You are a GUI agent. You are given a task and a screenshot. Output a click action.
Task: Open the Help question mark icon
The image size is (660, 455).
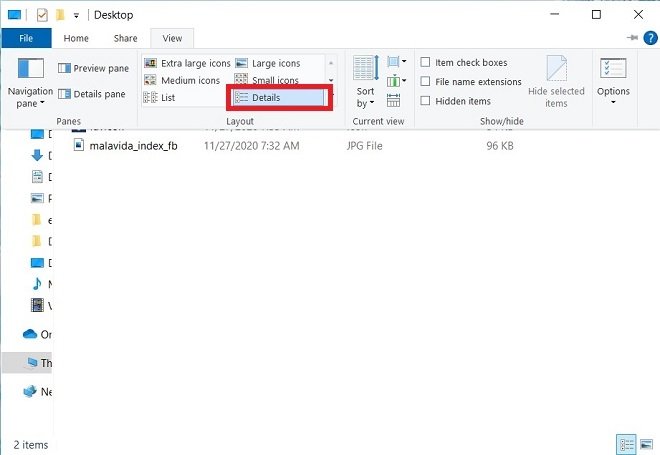click(650, 38)
